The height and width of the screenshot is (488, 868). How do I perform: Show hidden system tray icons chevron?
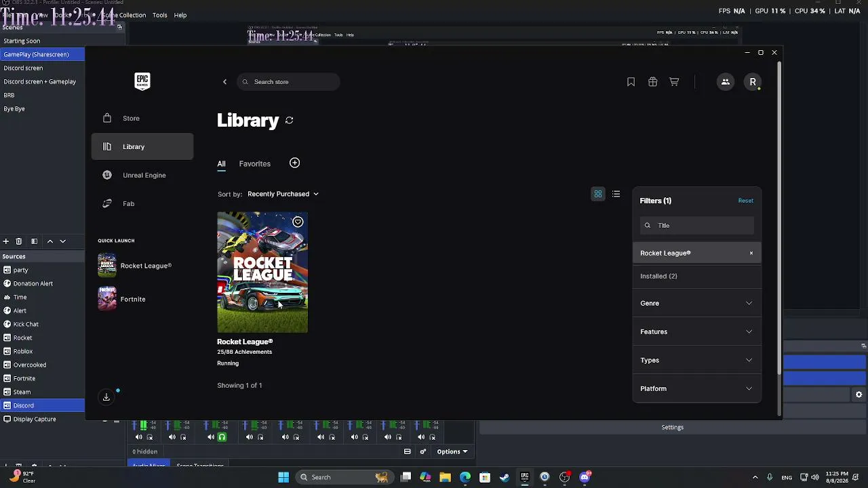[755, 477]
